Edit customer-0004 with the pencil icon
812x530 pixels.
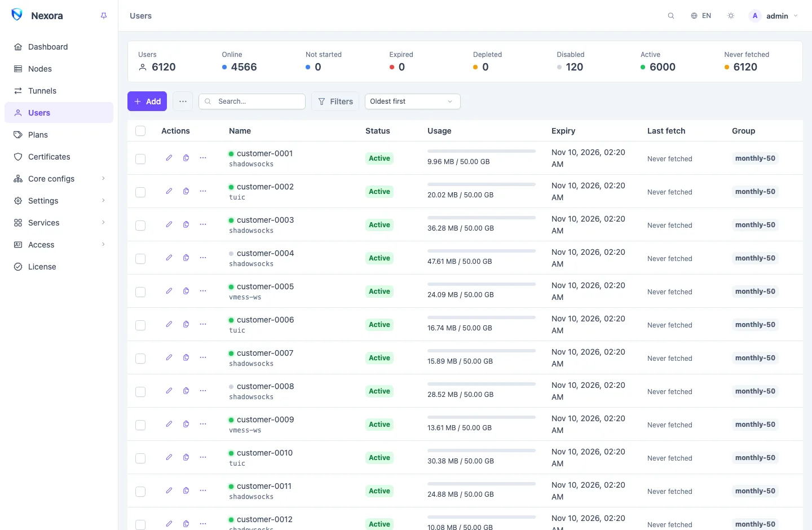(169, 258)
